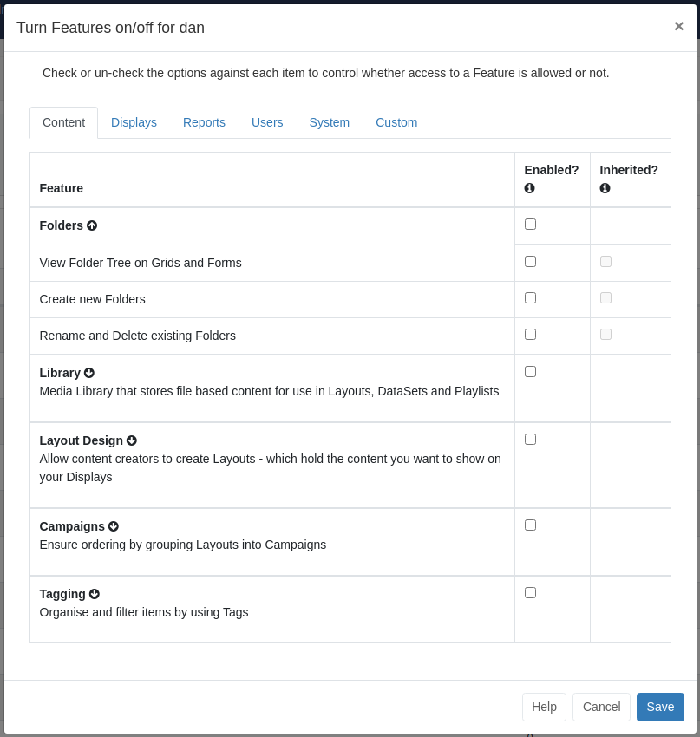Select the Custom tab
The height and width of the screenshot is (737, 700).
396,122
